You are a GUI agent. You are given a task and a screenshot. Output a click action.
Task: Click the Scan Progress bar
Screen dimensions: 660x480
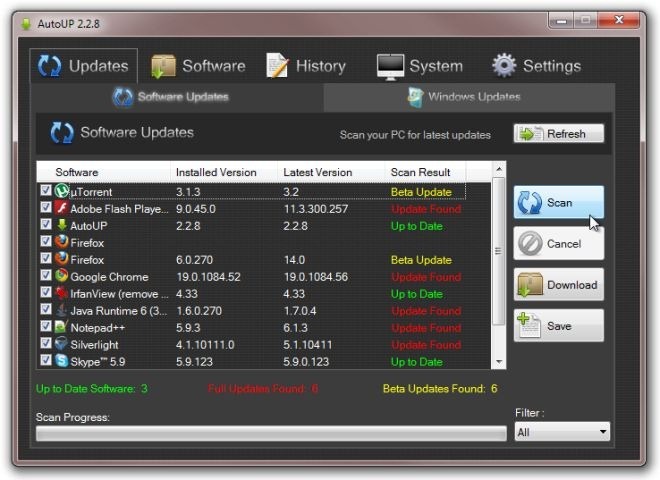271,433
